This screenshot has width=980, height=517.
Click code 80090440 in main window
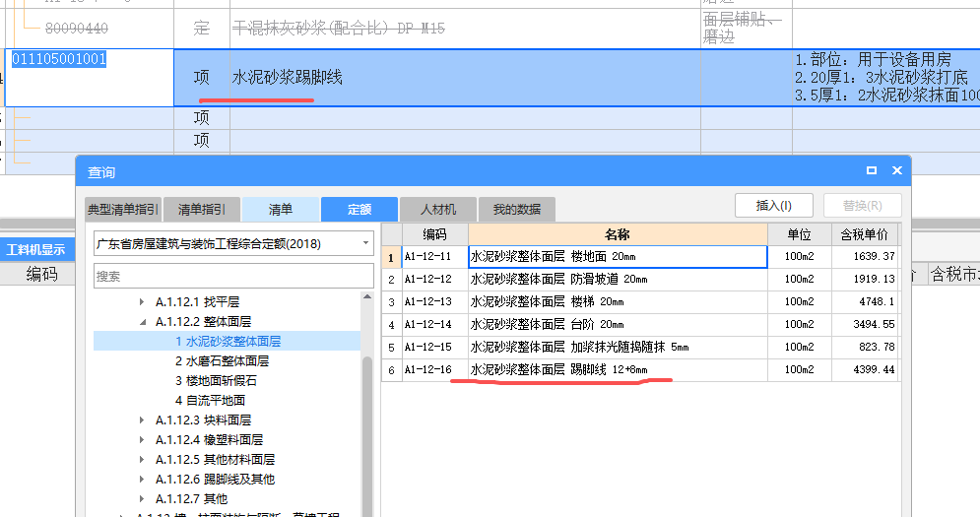click(x=77, y=29)
